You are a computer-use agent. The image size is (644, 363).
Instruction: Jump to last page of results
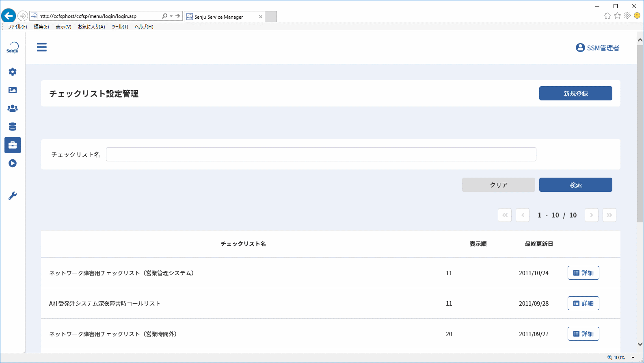point(609,215)
